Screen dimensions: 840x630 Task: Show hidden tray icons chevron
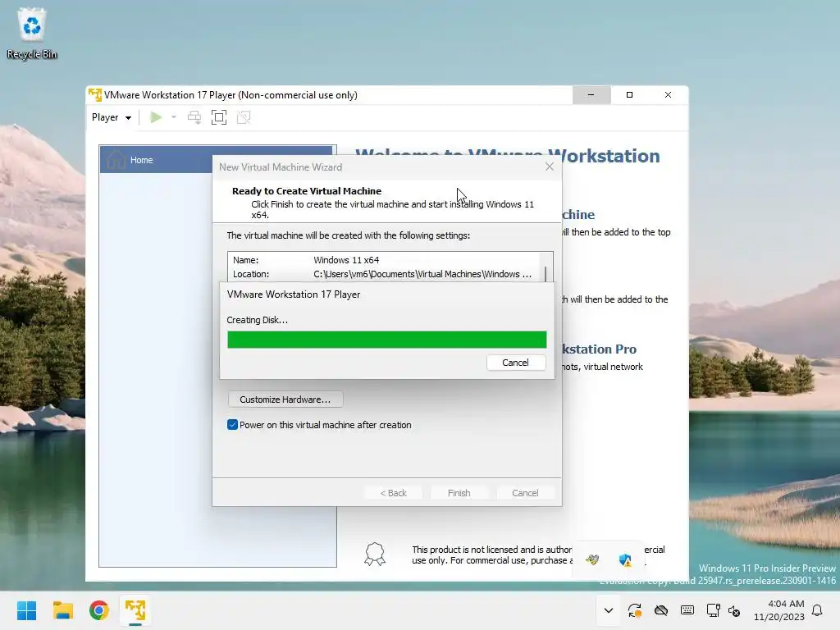click(609, 610)
